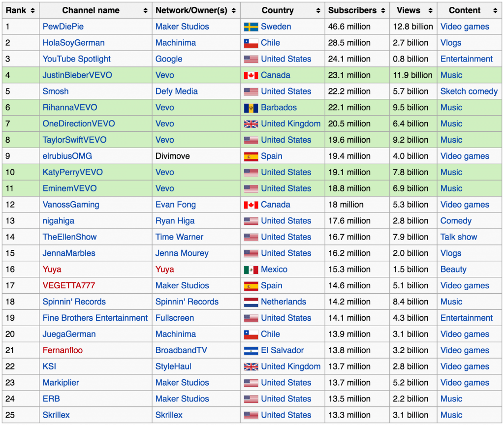The height and width of the screenshot is (425, 504).
Task: Open Fine Brothers Entertainment link
Action: point(95,318)
